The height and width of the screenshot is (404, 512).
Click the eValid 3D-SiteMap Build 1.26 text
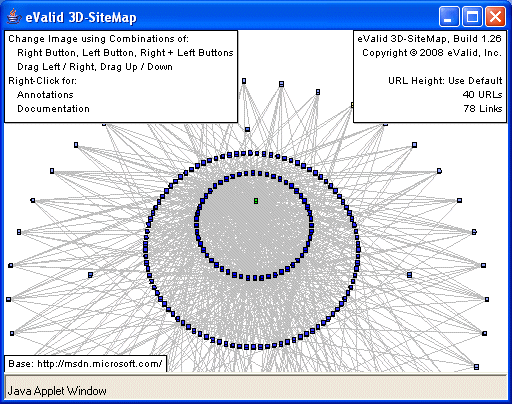pos(429,39)
